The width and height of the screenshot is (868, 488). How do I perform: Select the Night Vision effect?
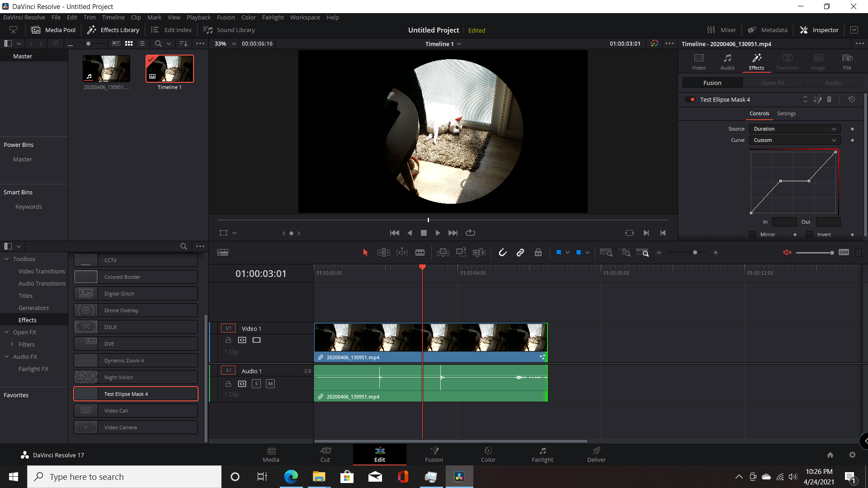pos(136,377)
